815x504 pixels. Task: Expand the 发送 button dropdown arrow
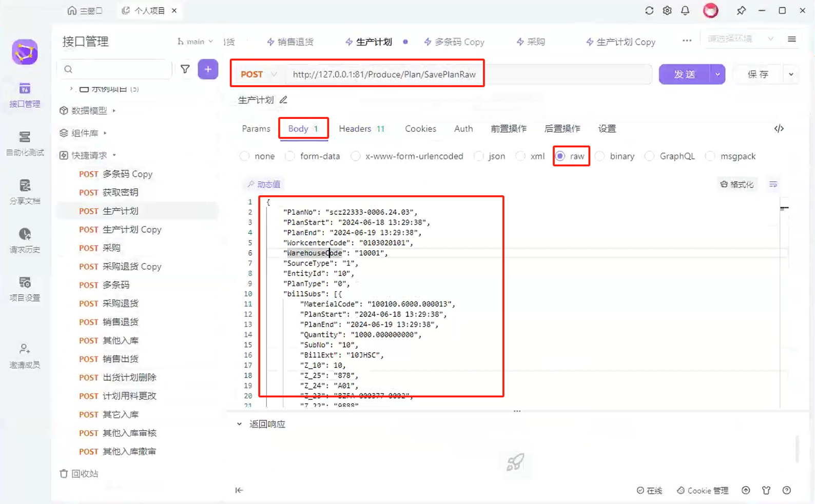point(717,74)
